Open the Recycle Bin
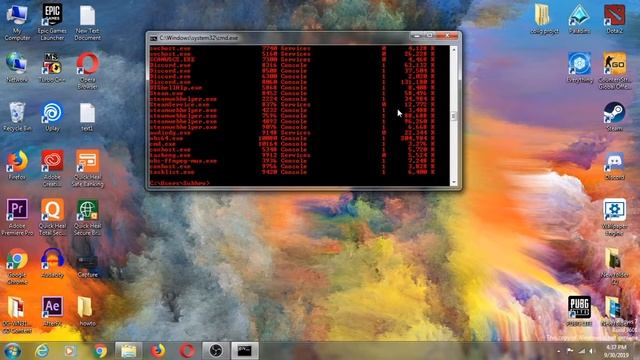 tap(17, 116)
